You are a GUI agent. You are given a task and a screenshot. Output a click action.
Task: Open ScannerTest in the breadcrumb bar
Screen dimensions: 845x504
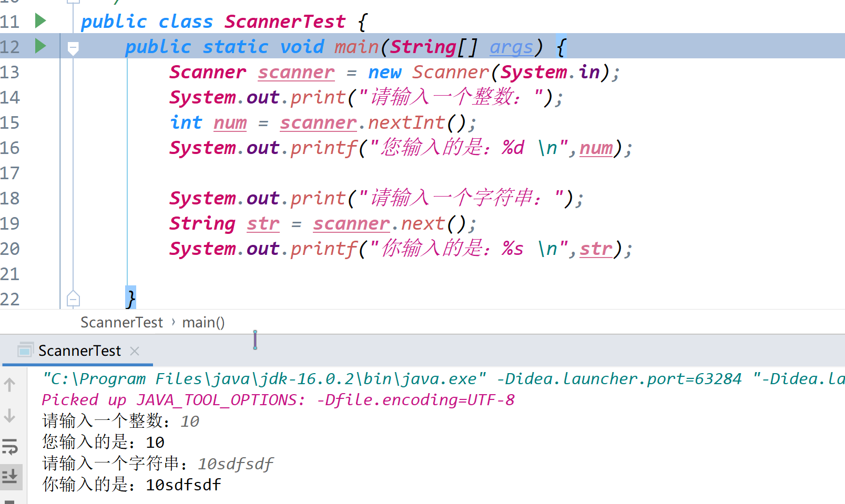click(121, 322)
